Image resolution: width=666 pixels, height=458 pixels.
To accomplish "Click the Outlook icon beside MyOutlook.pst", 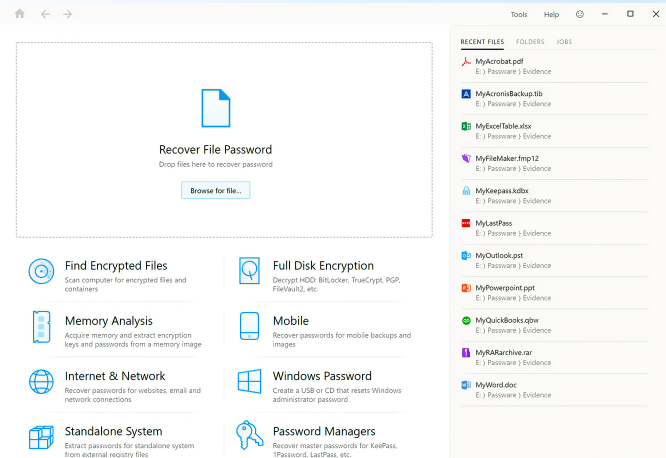I will tap(466, 255).
